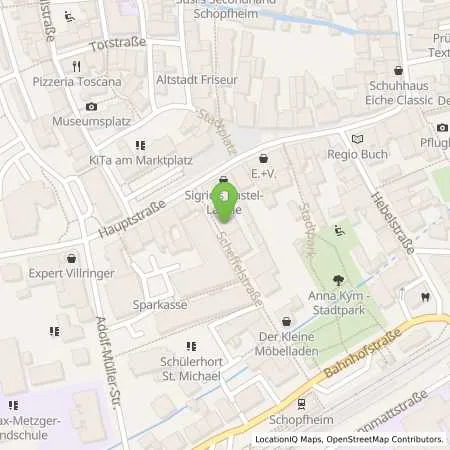
Task: Click the Bahnhofstraße road label
Action: (363, 353)
